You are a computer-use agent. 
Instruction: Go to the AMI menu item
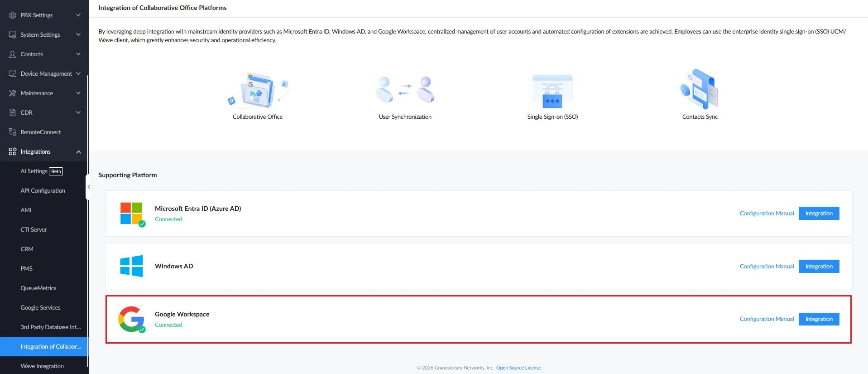point(26,210)
